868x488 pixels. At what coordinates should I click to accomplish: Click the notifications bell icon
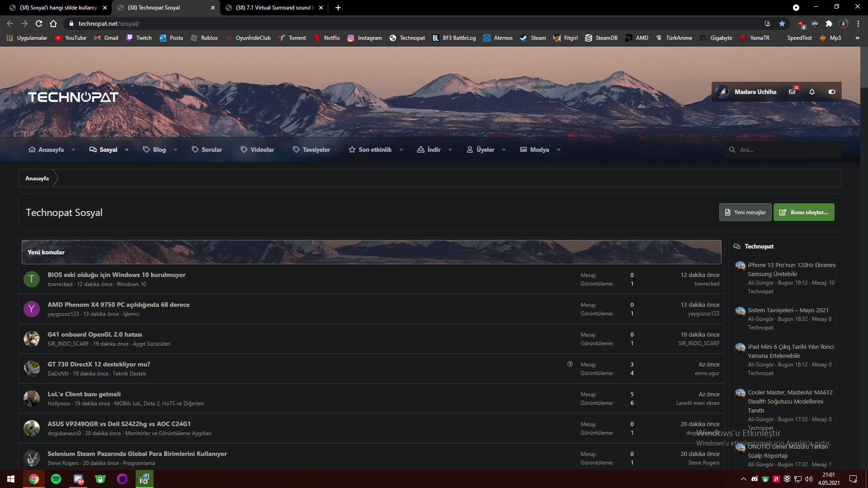[812, 92]
